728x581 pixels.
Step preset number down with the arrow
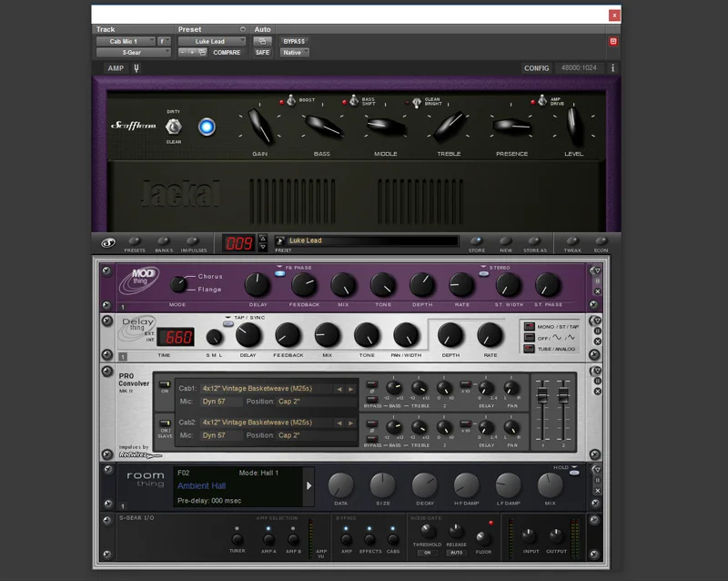pos(263,247)
